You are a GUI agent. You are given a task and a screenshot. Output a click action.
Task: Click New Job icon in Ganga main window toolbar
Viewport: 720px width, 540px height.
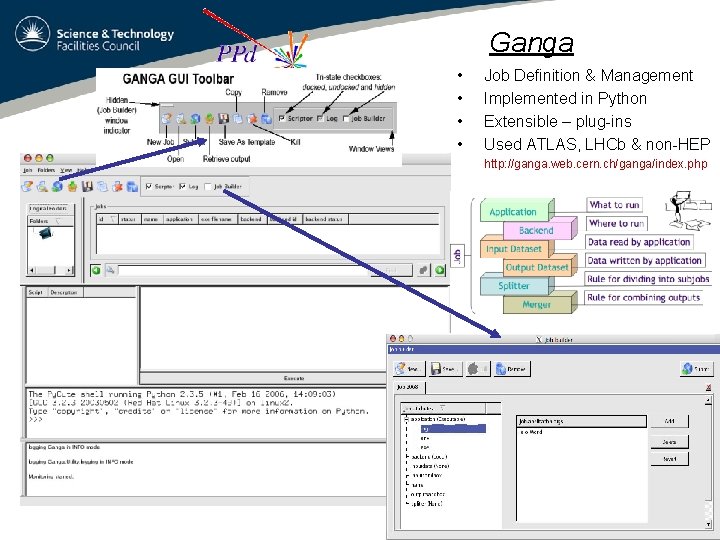27,186
